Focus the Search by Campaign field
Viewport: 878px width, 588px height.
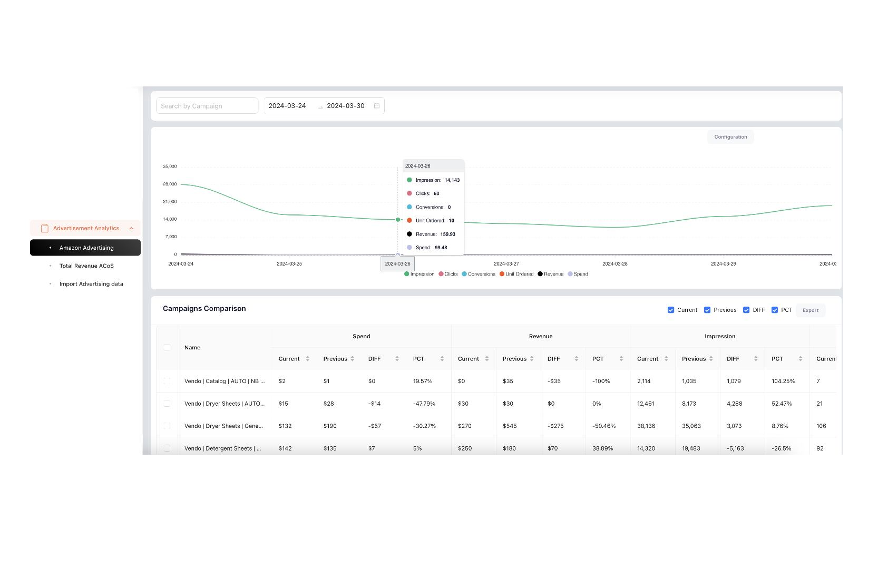(x=207, y=106)
